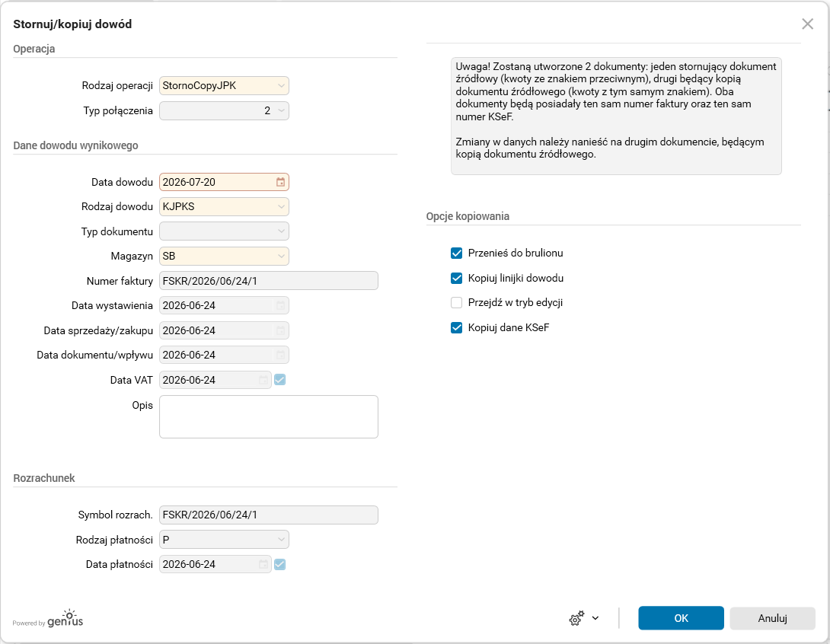Close the Stornuj/kopiuj dowód dialog

(x=807, y=24)
